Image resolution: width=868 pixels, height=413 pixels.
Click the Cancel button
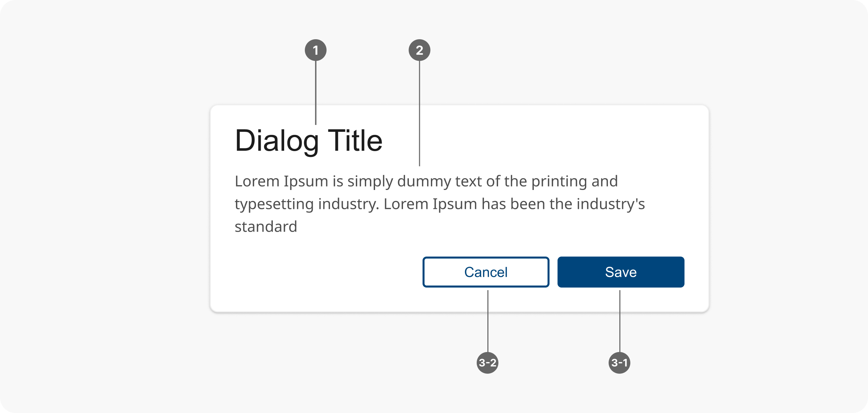486,272
